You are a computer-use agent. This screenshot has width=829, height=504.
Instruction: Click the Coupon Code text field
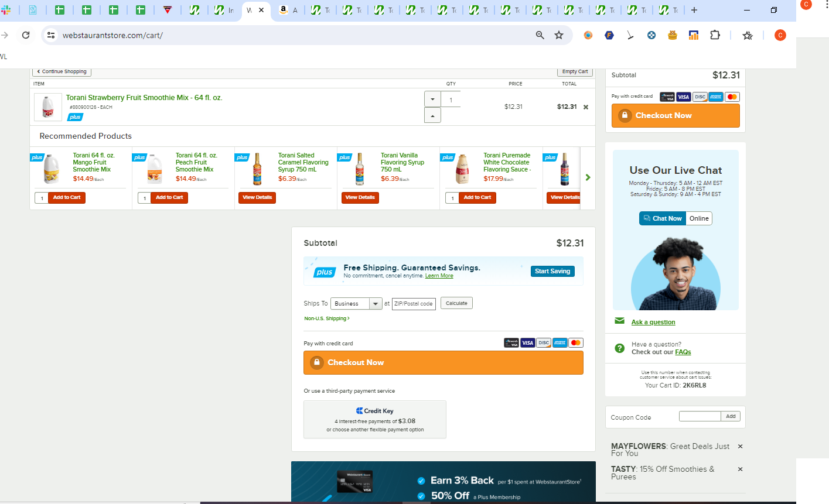click(x=700, y=417)
